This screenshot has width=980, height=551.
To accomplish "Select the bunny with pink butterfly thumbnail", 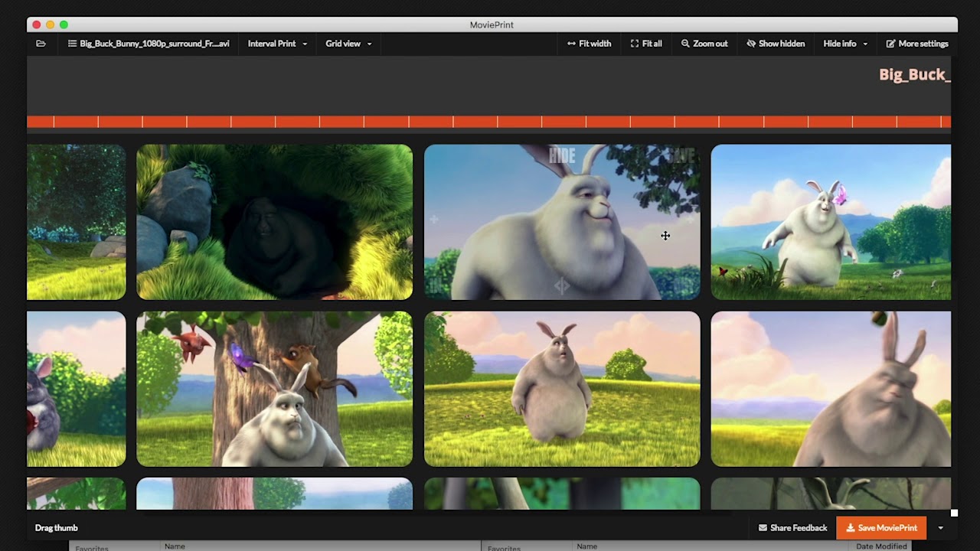I will (831, 222).
